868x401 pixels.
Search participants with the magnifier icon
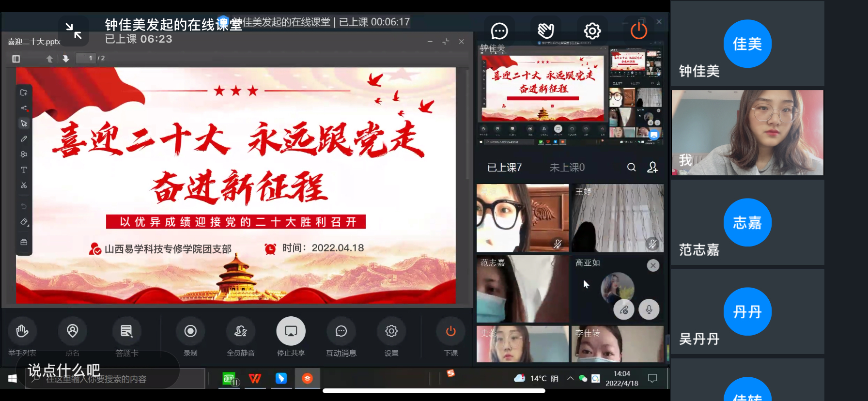pyautogui.click(x=631, y=168)
